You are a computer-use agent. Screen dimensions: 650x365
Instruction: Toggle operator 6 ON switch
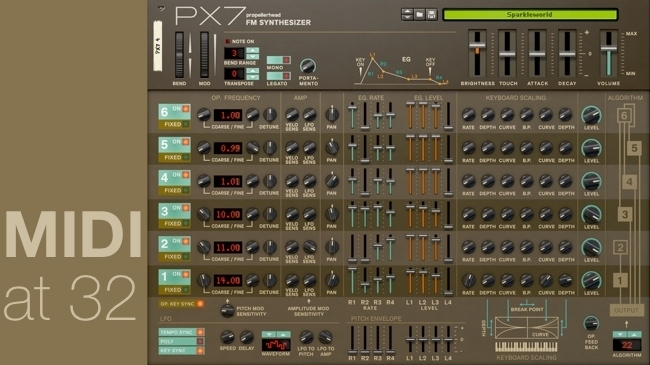(185, 109)
